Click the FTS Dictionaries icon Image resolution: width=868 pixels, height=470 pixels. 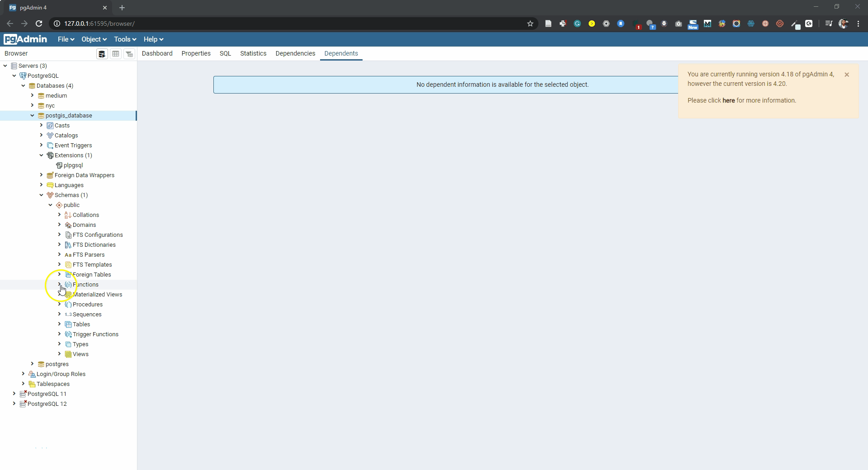click(x=68, y=245)
